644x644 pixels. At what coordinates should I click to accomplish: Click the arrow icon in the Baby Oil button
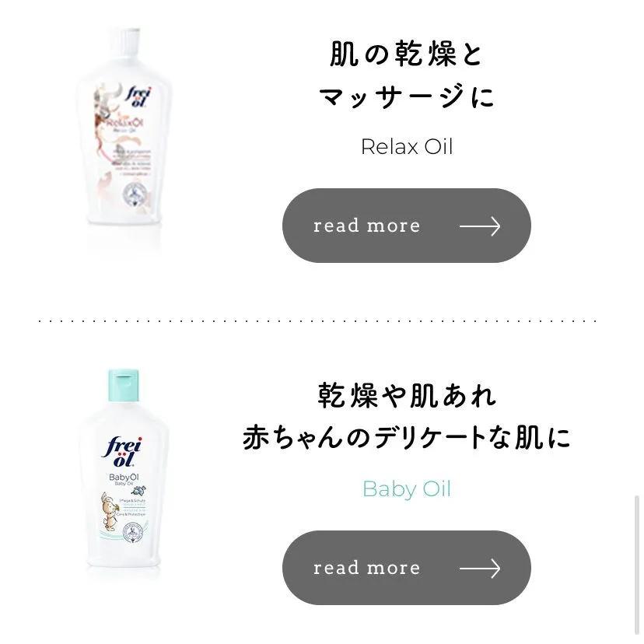click(x=480, y=569)
